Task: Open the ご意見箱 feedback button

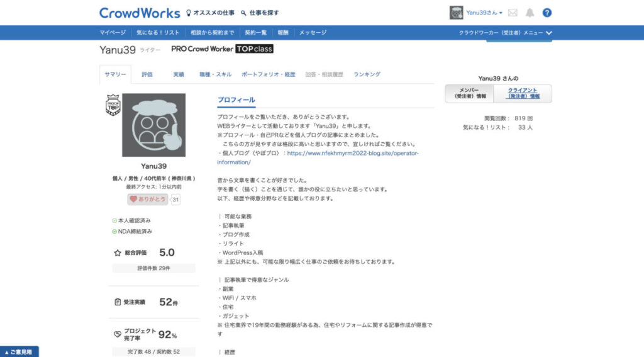Action: point(19,352)
